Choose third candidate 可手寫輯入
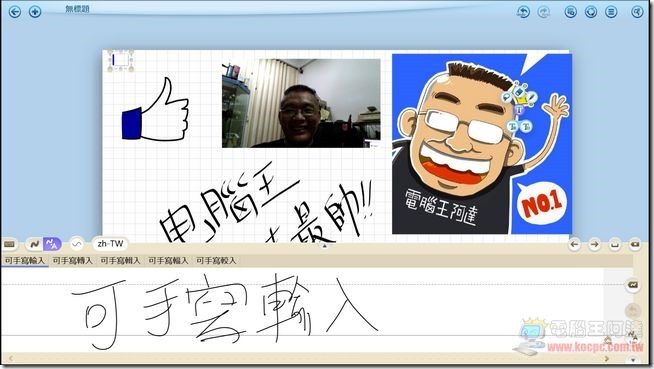 (x=121, y=261)
